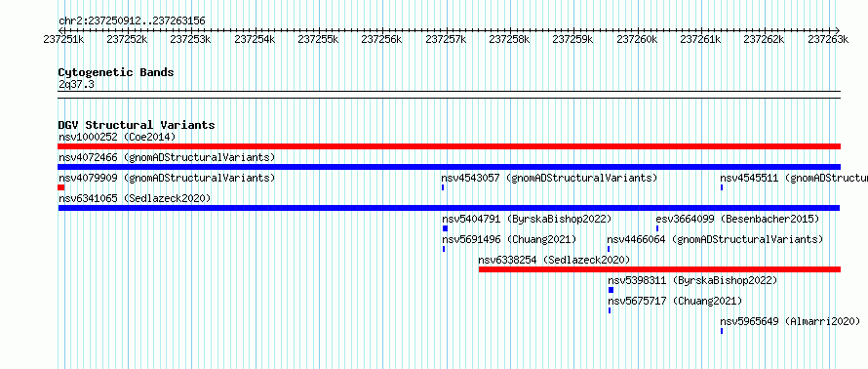The height and width of the screenshot is (369, 868).
Task: Click ruler position 237254k
Action: pyautogui.click(x=255, y=39)
